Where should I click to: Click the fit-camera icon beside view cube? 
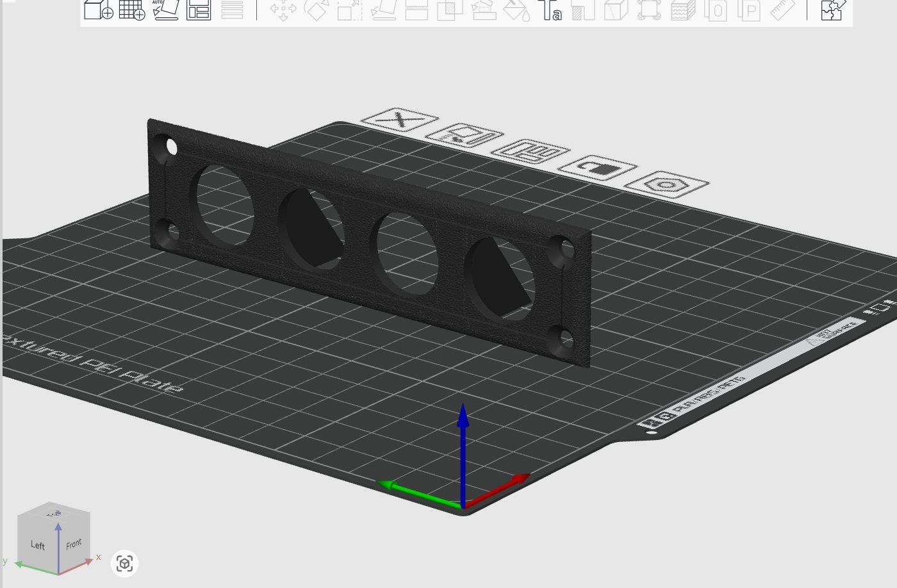coord(125,564)
